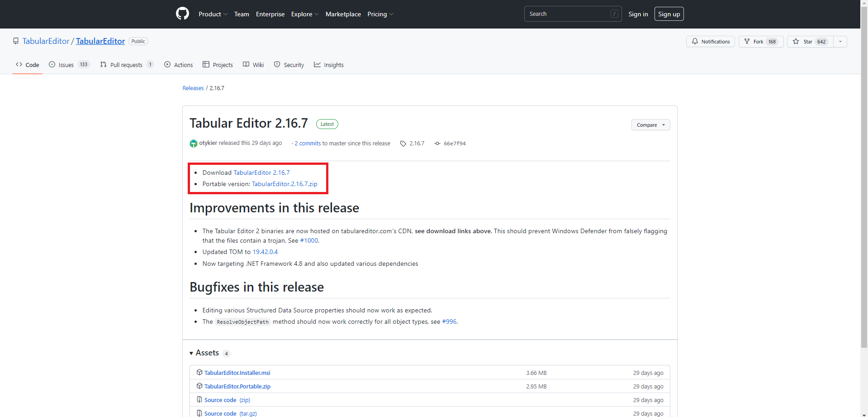Open the Pull requests tab

pyautogui.click(x=127, y=65)
